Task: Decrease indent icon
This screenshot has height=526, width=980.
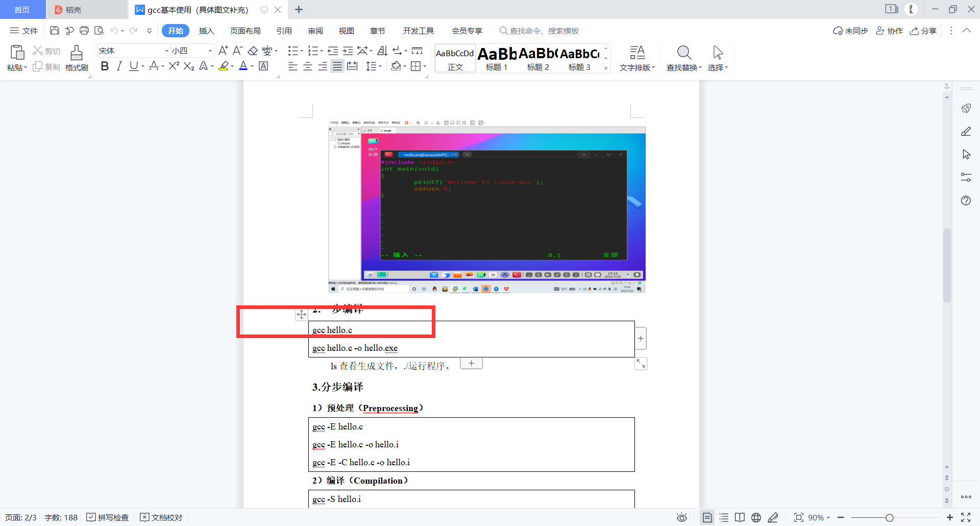Action: [333, 51]
